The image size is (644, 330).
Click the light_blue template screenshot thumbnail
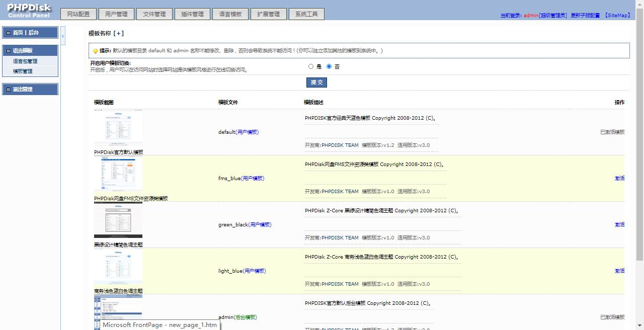click(118, 267)
